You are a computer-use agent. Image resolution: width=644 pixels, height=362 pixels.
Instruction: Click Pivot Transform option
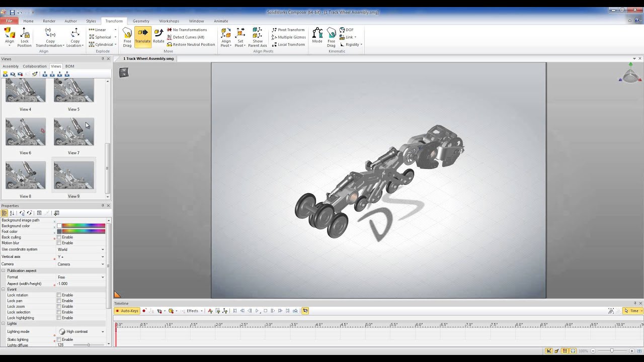(x=288, y=30)
